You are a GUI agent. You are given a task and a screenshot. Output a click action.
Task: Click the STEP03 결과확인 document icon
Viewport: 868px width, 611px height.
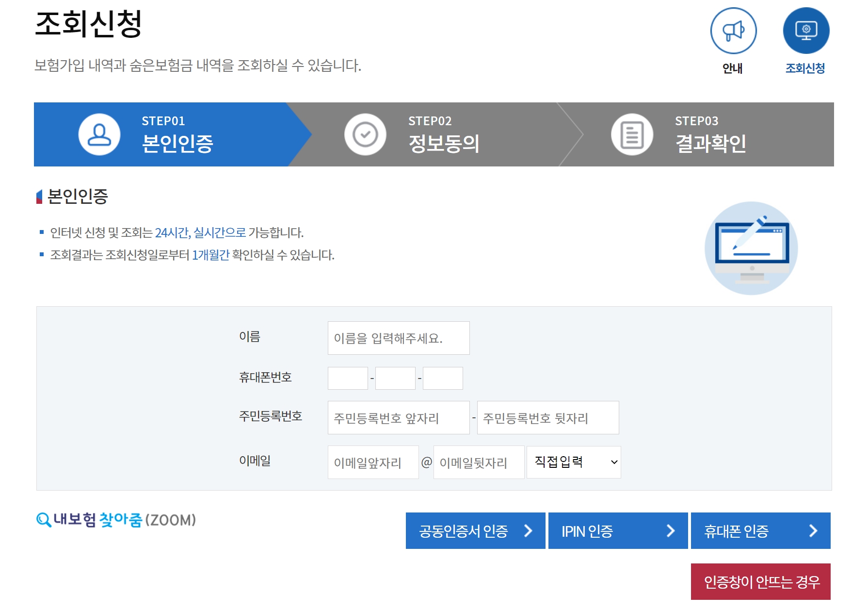[631, 134]
